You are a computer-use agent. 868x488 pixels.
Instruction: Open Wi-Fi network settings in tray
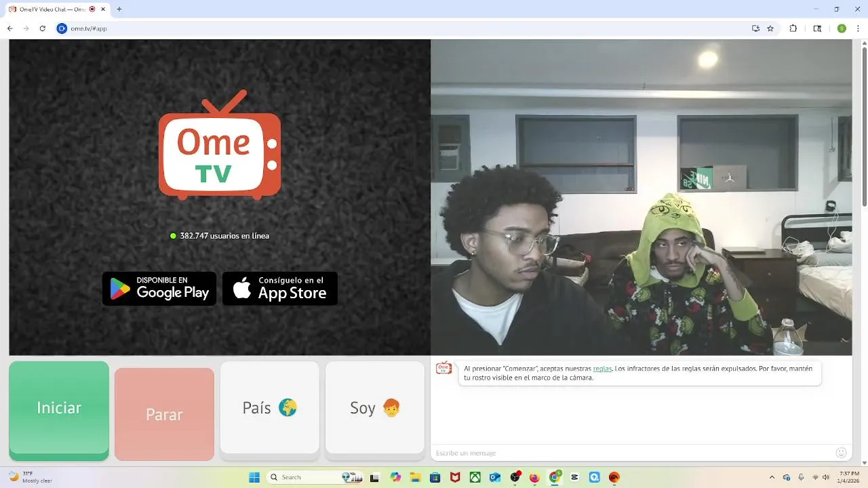(815, 477)
